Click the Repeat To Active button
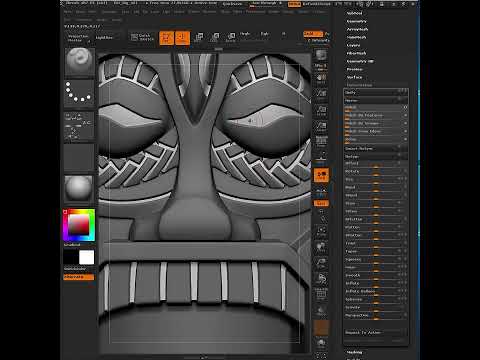Screen dimensions: 480x360 tap(376, 332)
